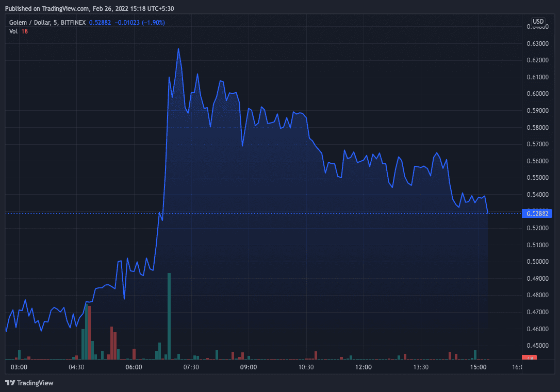Select the 12:00 time axis label
This screenshot has width=560, height=392.
pyautogui.click(x=364, y=367)
